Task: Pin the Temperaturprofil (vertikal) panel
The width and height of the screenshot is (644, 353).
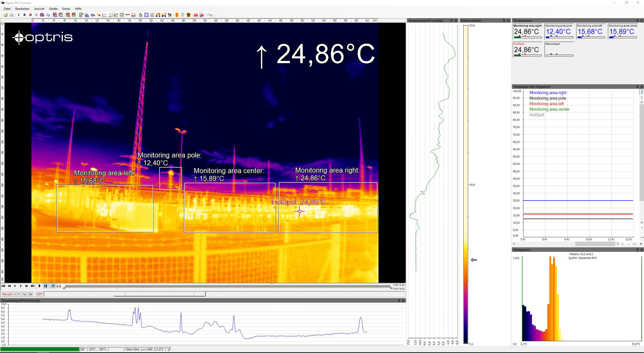Action: pos(451,21)
